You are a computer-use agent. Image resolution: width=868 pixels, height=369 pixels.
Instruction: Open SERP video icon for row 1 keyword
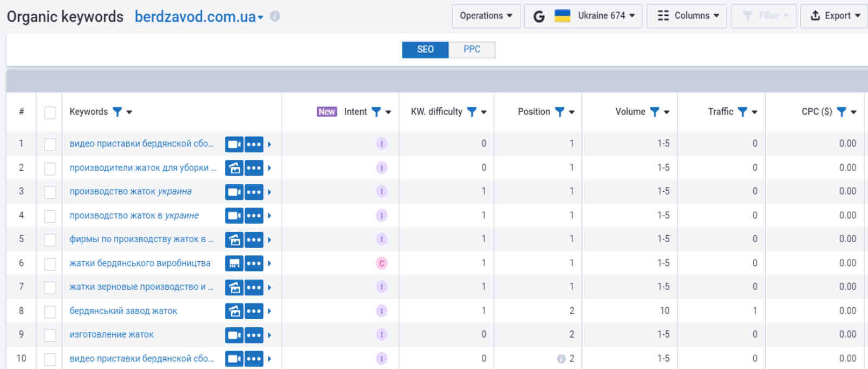click(234, 144)
